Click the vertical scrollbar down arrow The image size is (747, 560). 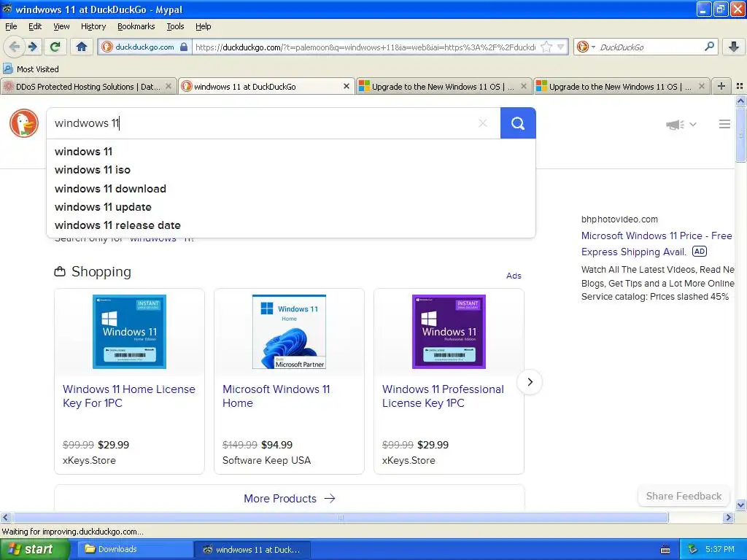coord(740,505)
